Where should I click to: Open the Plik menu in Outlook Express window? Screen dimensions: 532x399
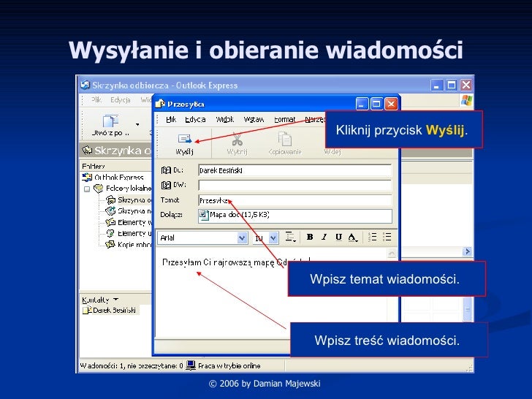click(96, 99)
